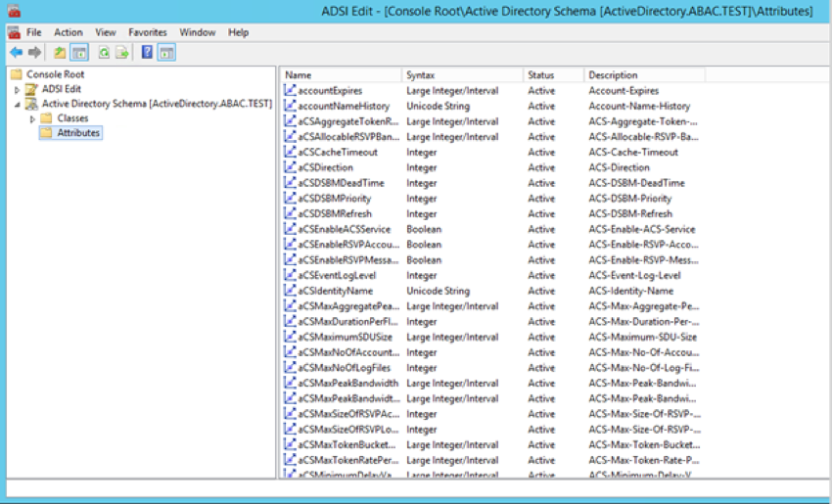Click the Forward arrow toolbar icon
832x504 pixels.
[34, 53]
